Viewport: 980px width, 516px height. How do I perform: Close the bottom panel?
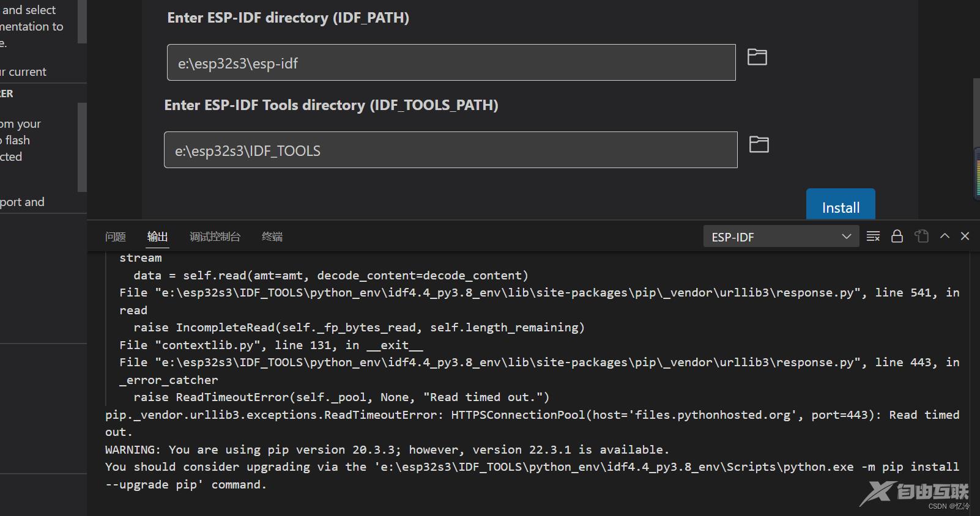point(965,236)
